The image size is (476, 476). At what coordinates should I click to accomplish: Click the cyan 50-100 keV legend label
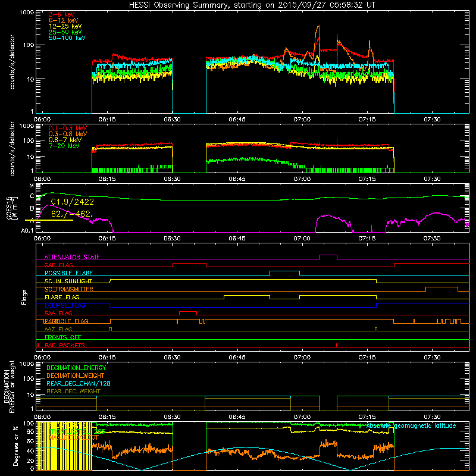click(67, 38)
